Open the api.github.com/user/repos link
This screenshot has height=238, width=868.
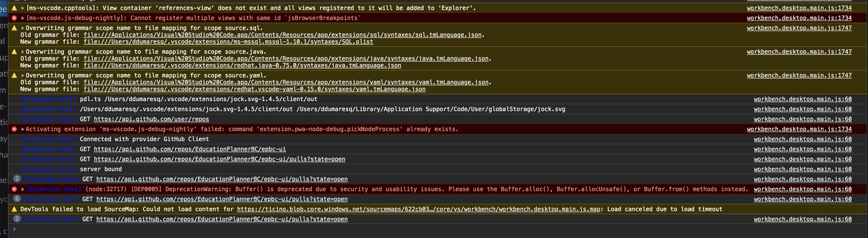pyautogui.click(x=152, y=119)
